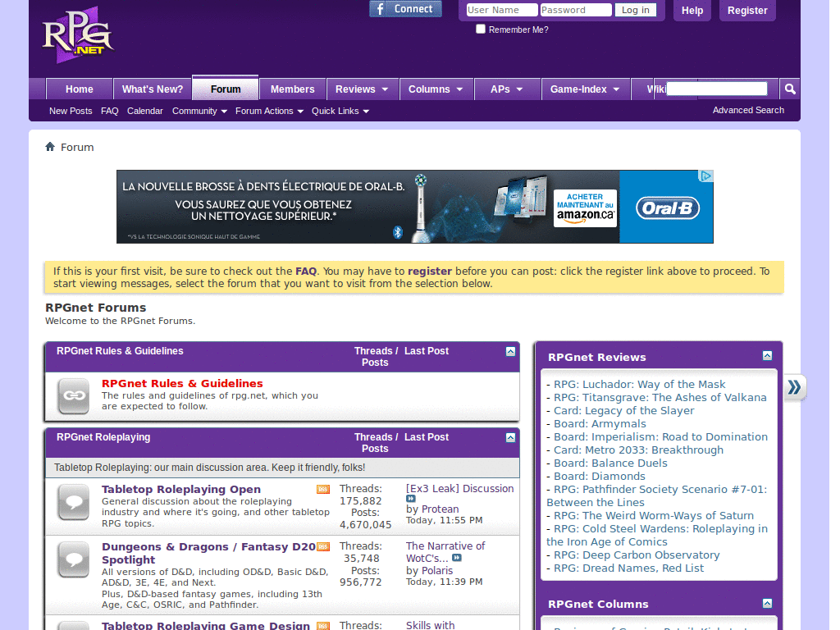Go to last post icon for Ex3 Leak Discussion

point(410,499)
